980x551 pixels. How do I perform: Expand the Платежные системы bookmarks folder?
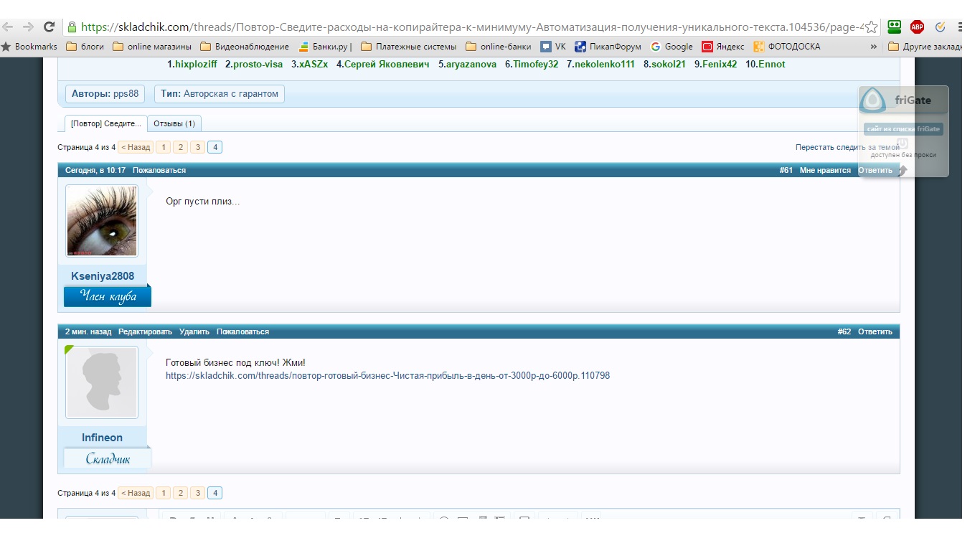click(x=408, y=47)
